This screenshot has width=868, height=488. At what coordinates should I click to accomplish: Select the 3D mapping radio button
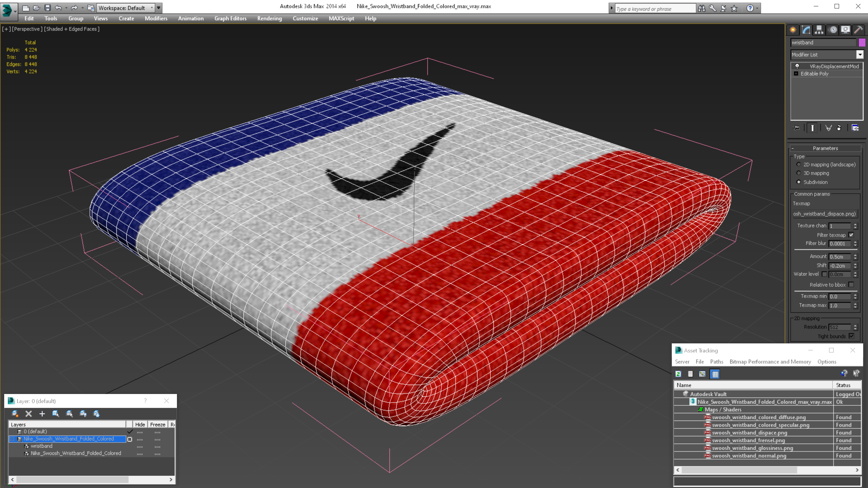pos(799,173)
